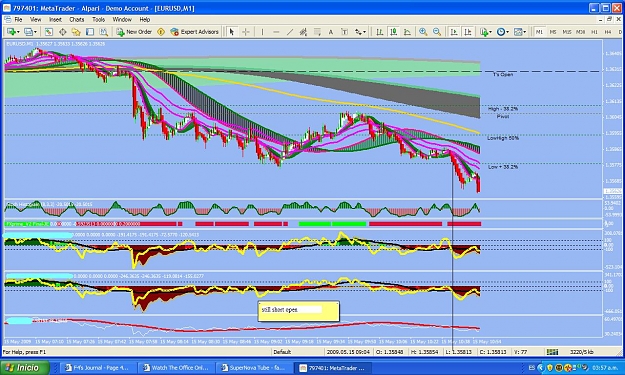Toggle chart Auto Scroll
This screenshot has width=625, height=375.
point(454,32)
